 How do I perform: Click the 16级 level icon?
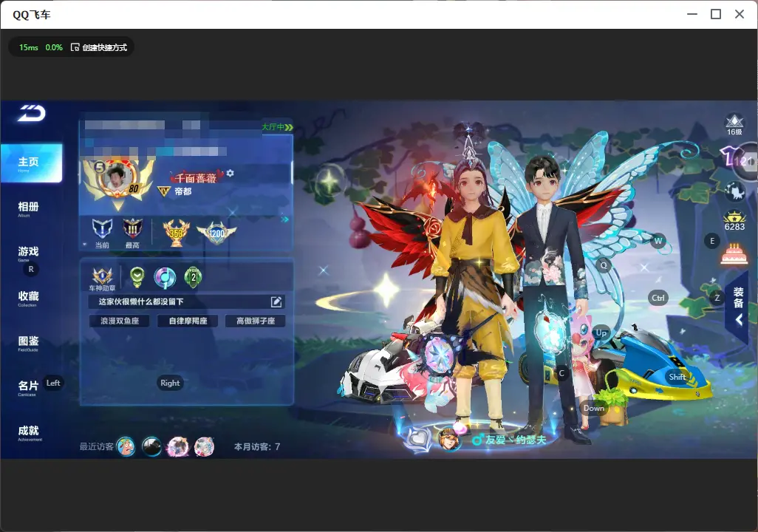pos(734,125)
